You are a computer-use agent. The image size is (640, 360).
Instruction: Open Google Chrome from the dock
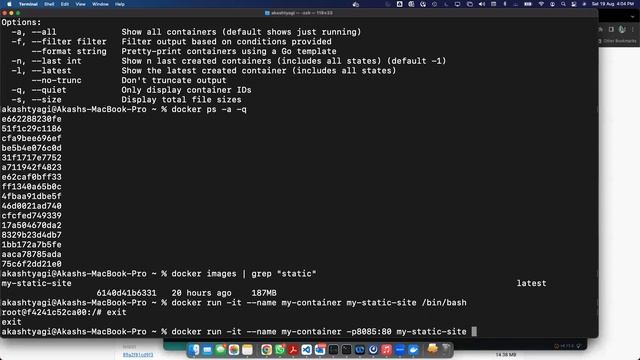pos(267,350)
